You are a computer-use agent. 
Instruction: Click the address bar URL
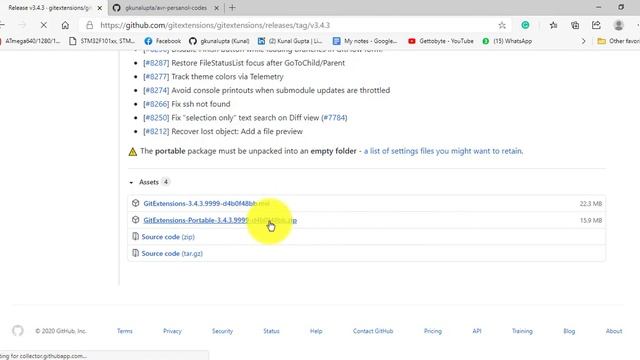[215, 25]
